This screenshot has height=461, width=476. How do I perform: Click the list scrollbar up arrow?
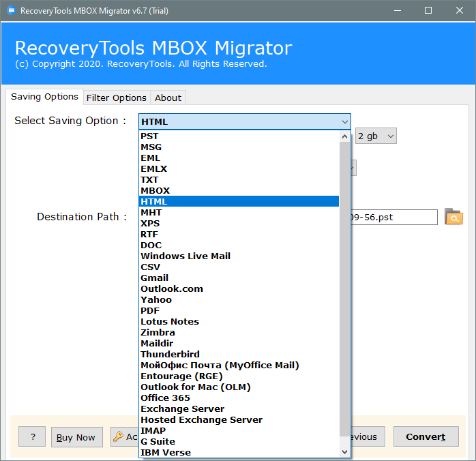344,136
